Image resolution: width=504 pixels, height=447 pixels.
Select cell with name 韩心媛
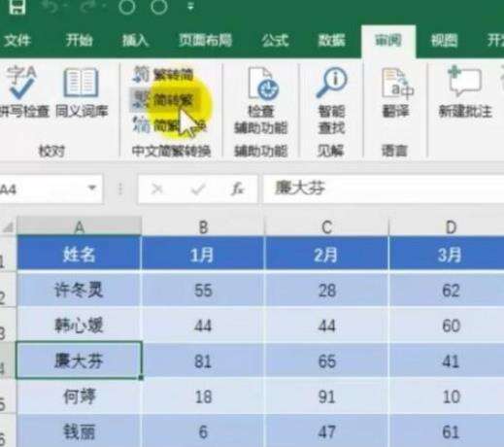(80, 325)
